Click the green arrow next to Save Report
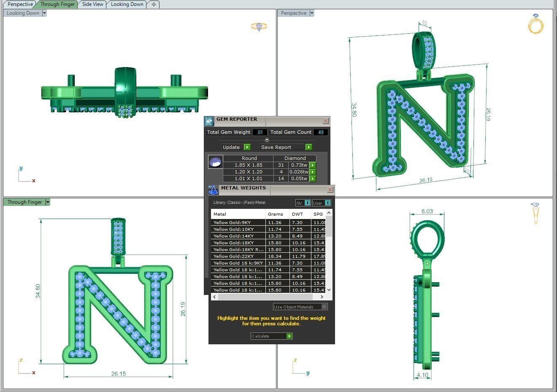Image resolution: width=557 pixels, height=392 pixels. [308, 147]
